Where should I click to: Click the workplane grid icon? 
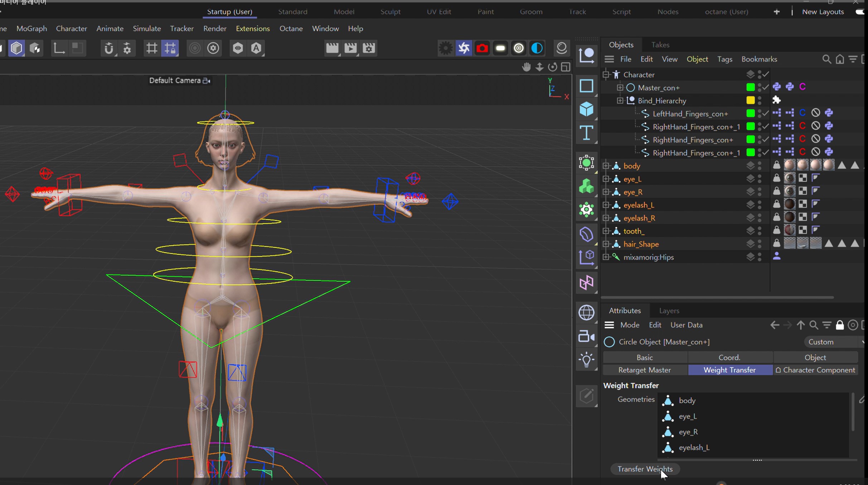click(x=151, y=48)
